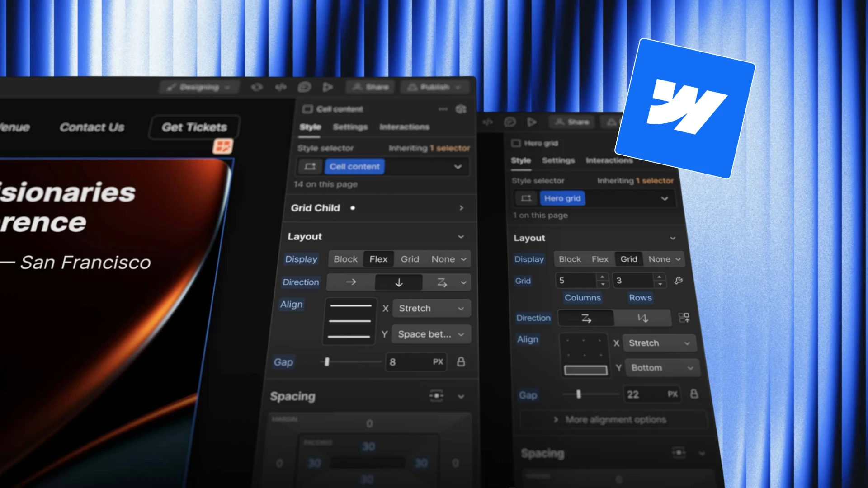This screenshot has height=488, width=868.
Task: Select horizontal direction arrow in Cell content panel
Action: pos(351,282)
